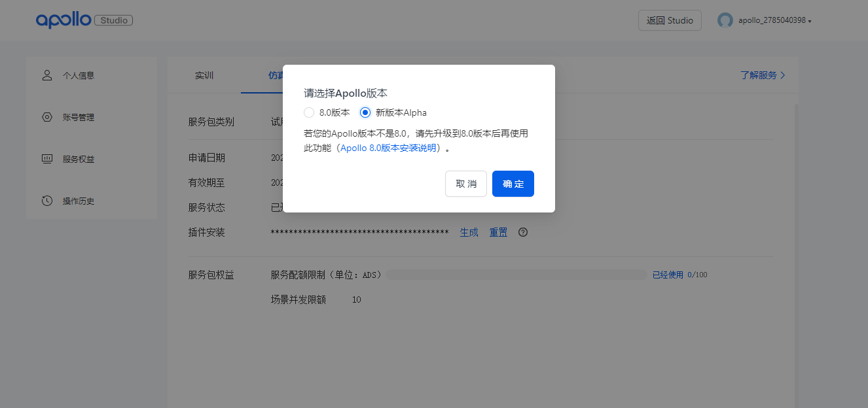
Task: Click the 账号管理 gear icon in sidebar
Action: pos(46,117)
